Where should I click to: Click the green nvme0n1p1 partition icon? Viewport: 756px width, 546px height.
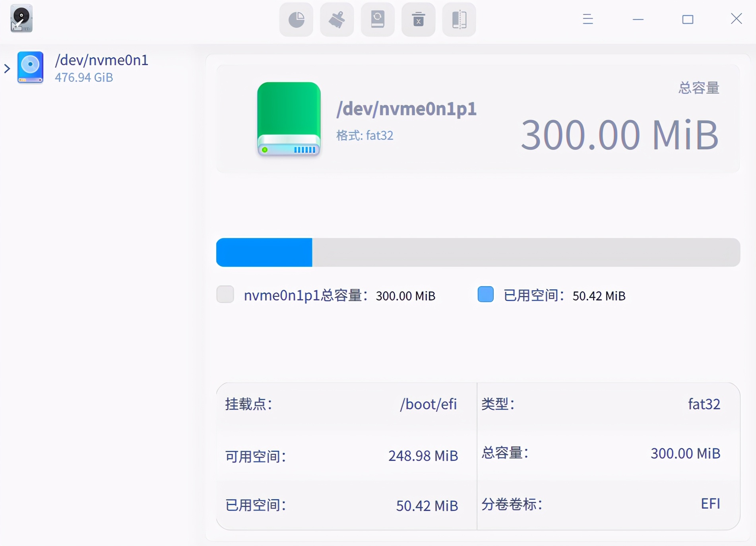[289, 119]
